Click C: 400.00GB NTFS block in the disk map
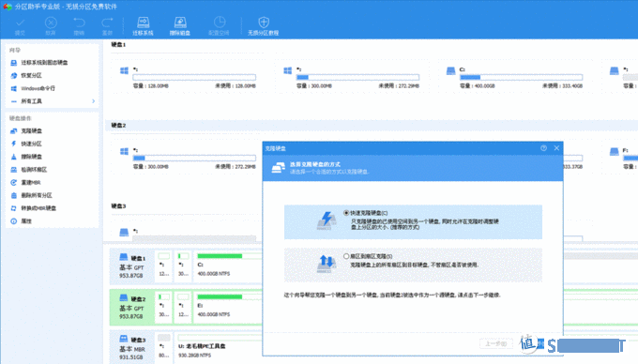The height and width of the screenshot is (364, 638). click(x=228, y=266)
